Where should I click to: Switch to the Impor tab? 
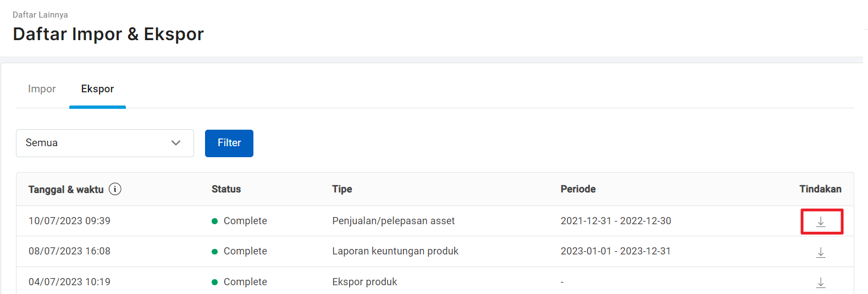pyautogui.click(x=42, y=89)
